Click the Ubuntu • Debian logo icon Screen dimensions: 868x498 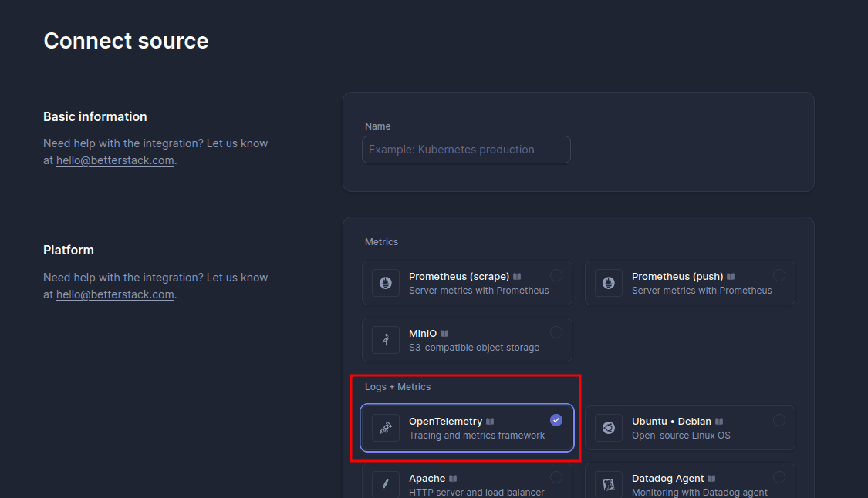tap(609, 428)
